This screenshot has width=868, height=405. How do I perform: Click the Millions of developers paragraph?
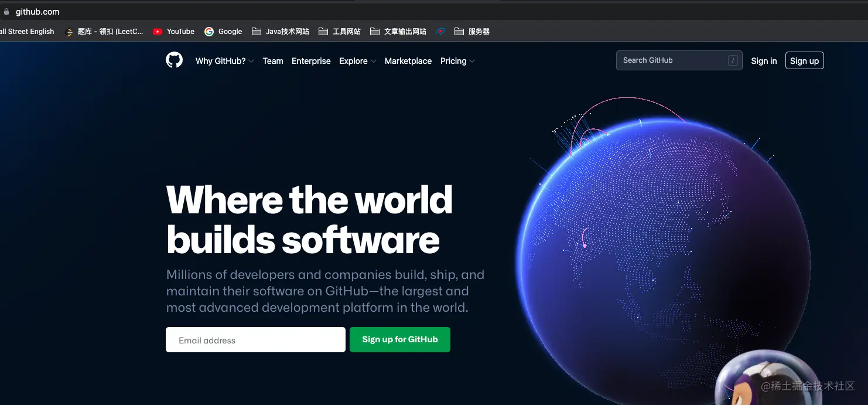point(325,291)
